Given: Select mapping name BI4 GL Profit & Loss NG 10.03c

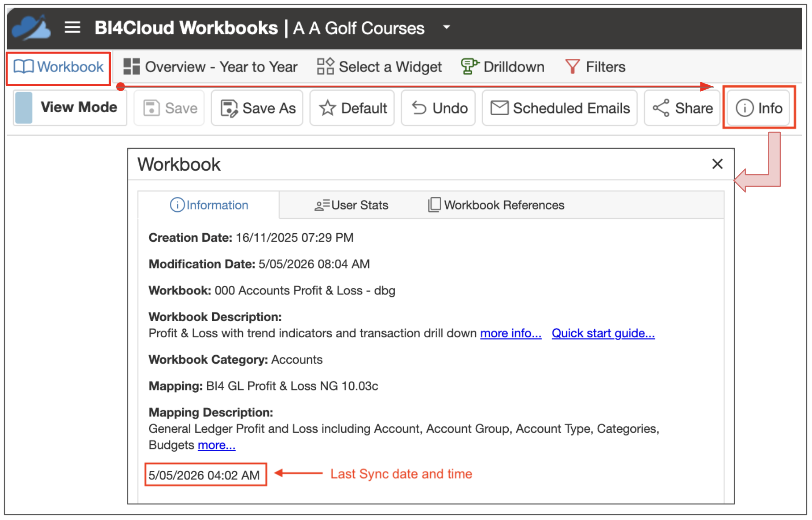Looking at the screenshot, I should point(292,386).
